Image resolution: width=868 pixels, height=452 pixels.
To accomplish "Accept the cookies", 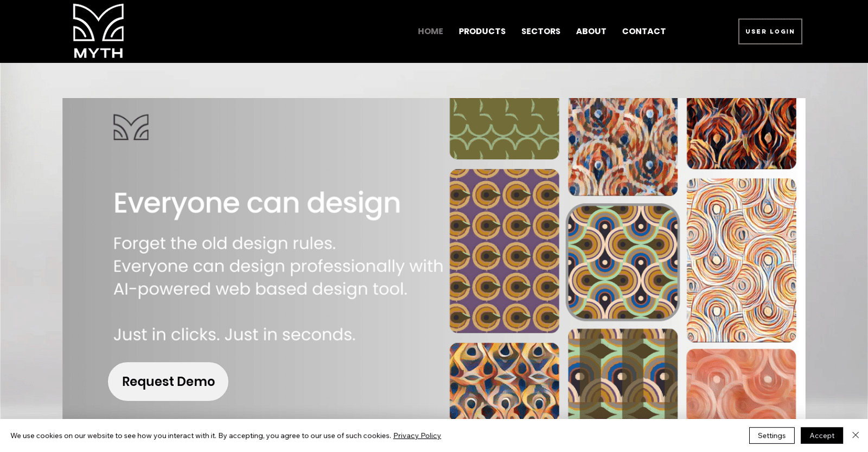I will click(821, 436).
